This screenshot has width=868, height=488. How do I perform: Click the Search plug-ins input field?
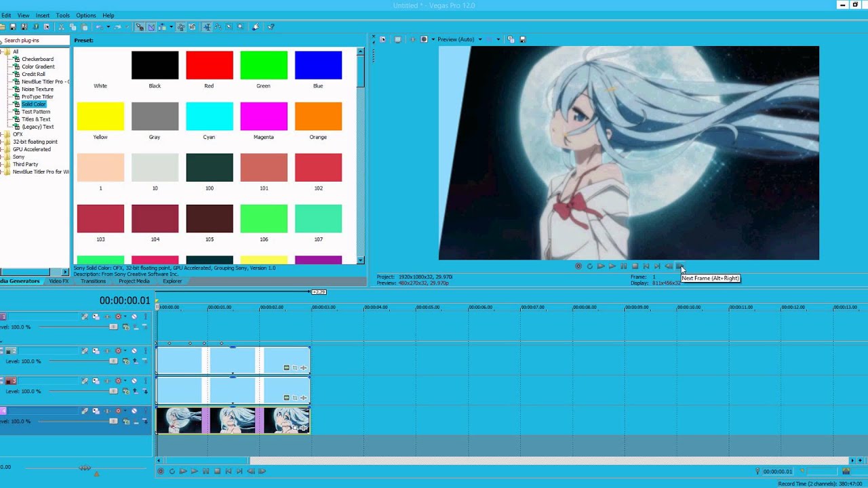point(35,40)
